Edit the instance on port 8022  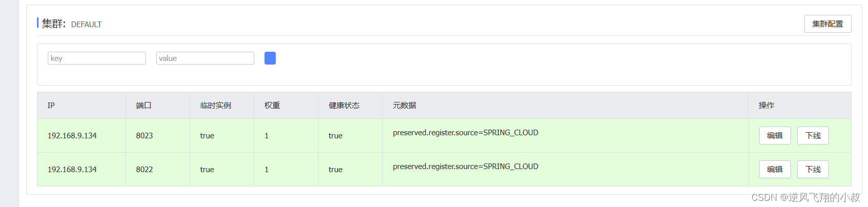point(775,170)
